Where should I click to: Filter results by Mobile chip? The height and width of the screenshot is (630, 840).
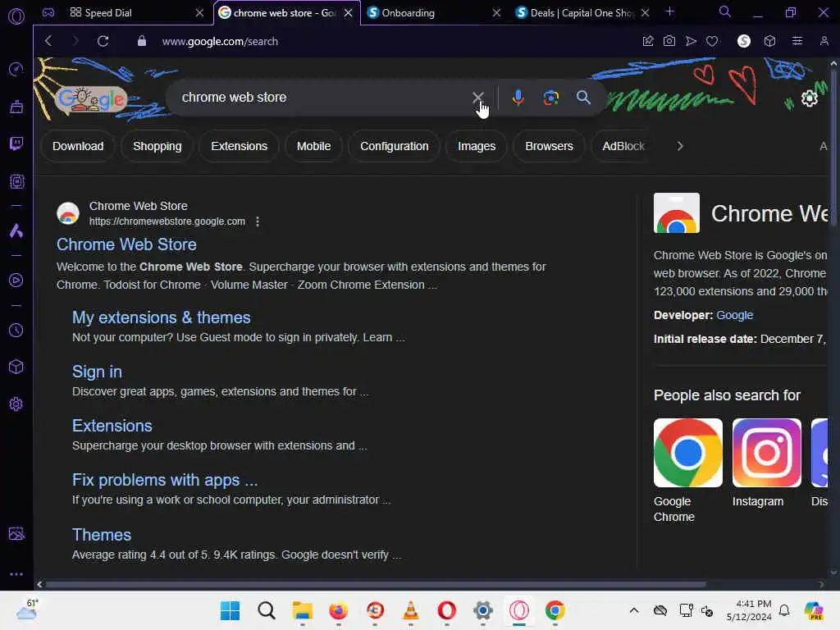point(313,146)
